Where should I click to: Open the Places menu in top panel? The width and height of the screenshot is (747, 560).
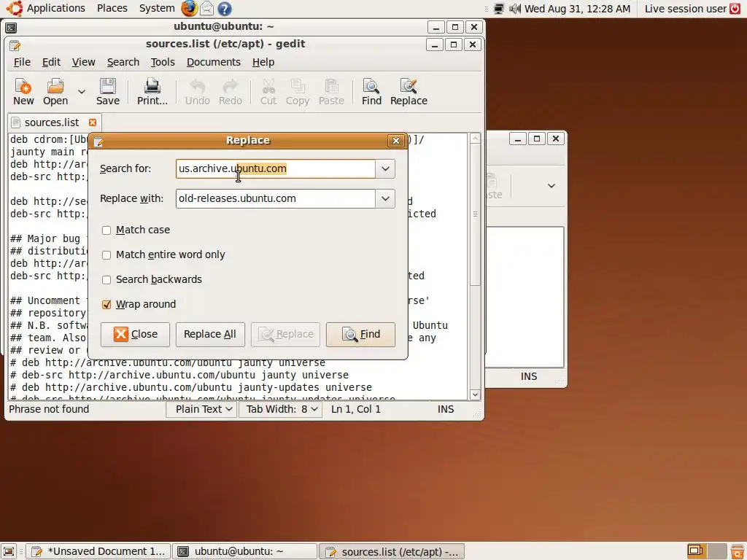click(x=112, y=8)
